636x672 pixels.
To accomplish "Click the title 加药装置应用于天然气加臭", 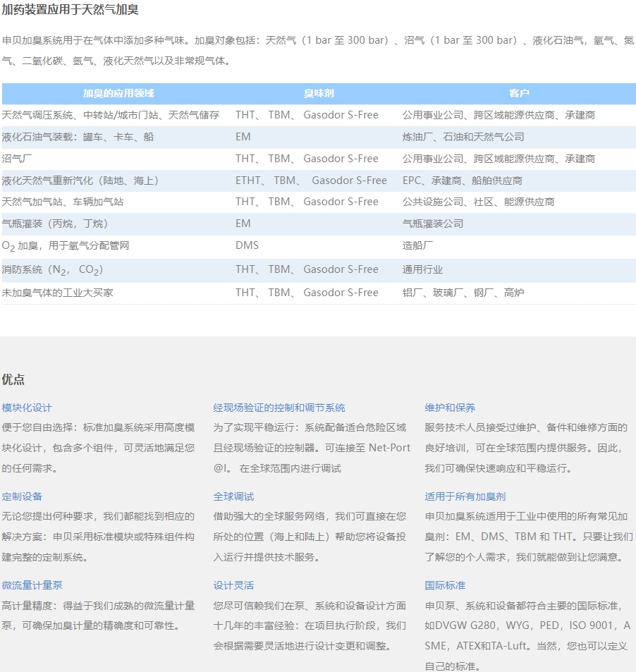I will point(70,9).
